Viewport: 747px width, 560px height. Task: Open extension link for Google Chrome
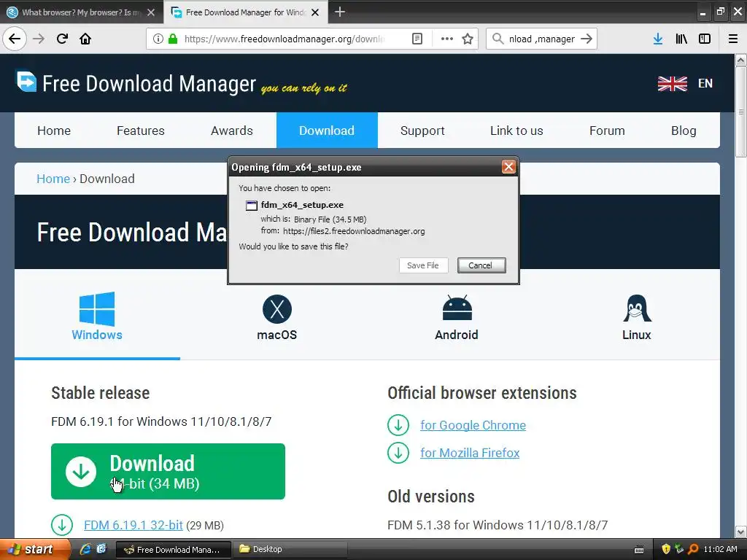click(x=473, y=425)
